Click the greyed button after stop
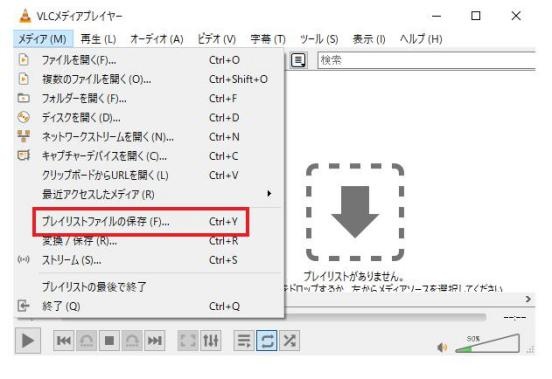The height and width of the screenshot is (379, 552). tap(132, 341)
